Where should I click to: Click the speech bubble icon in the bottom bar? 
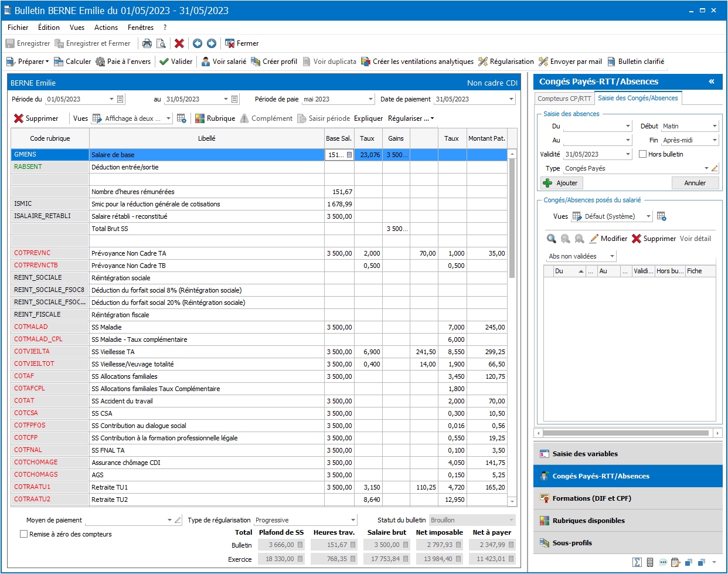point(663,562)
